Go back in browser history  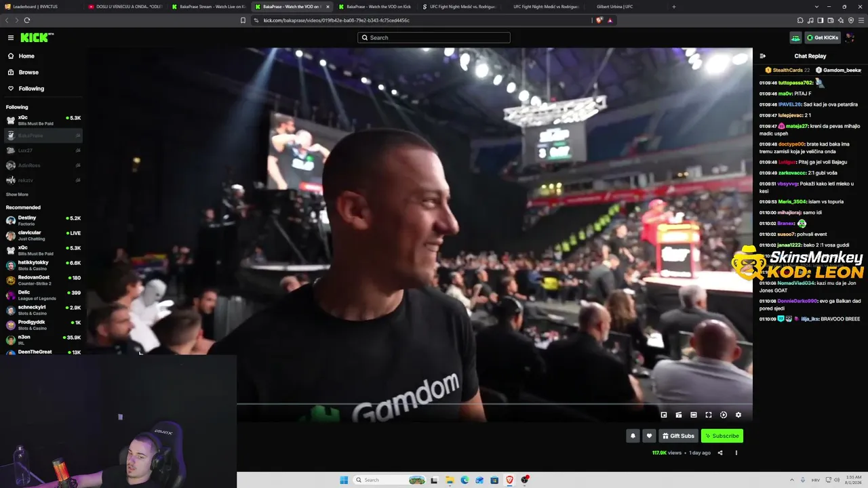point(7,20)
